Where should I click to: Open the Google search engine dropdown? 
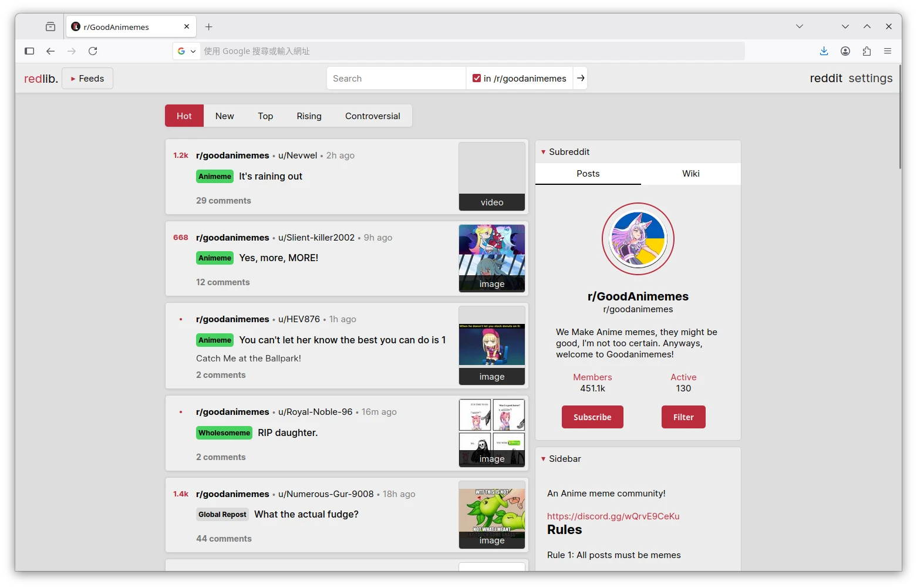[x=187, y=51]
